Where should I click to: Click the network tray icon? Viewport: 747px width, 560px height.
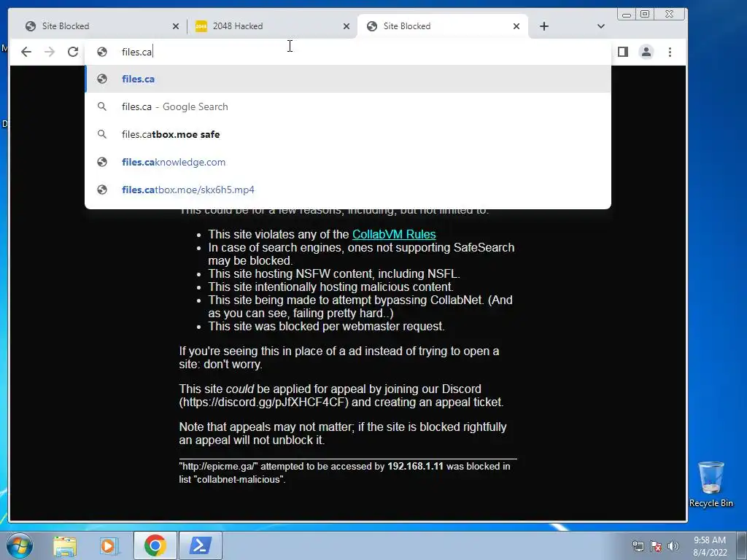[638, 546]
